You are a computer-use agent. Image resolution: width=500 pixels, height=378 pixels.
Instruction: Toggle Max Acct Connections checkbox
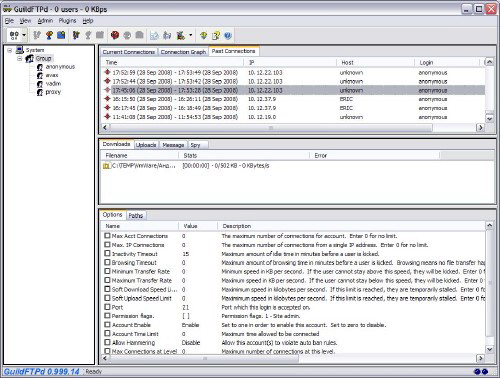pyautogui.click(x=107, y=235)
